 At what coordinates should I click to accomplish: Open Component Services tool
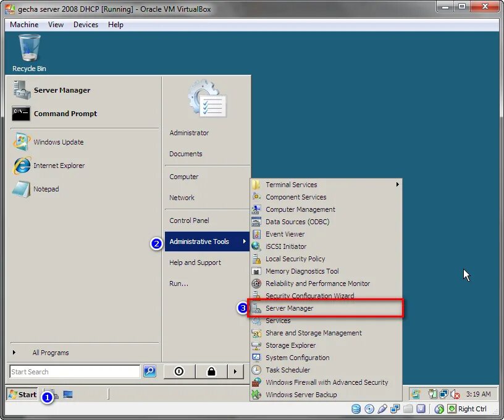click(x=326, y=197)
